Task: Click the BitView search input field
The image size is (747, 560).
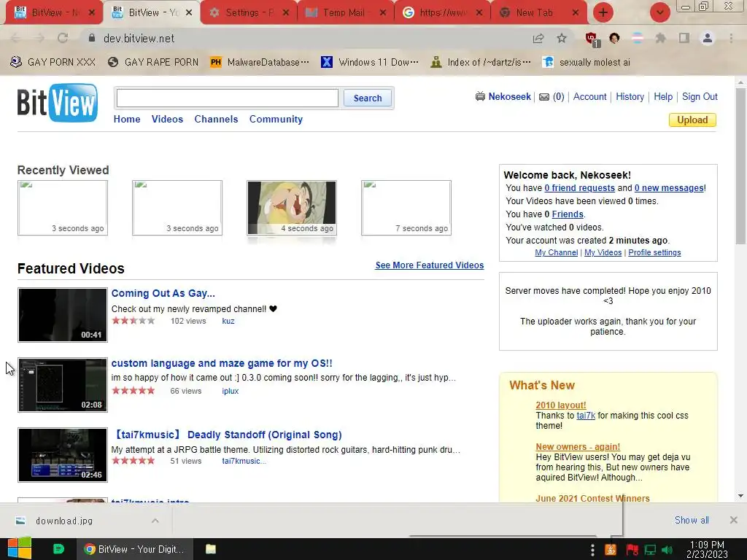Action: [228, 98]
